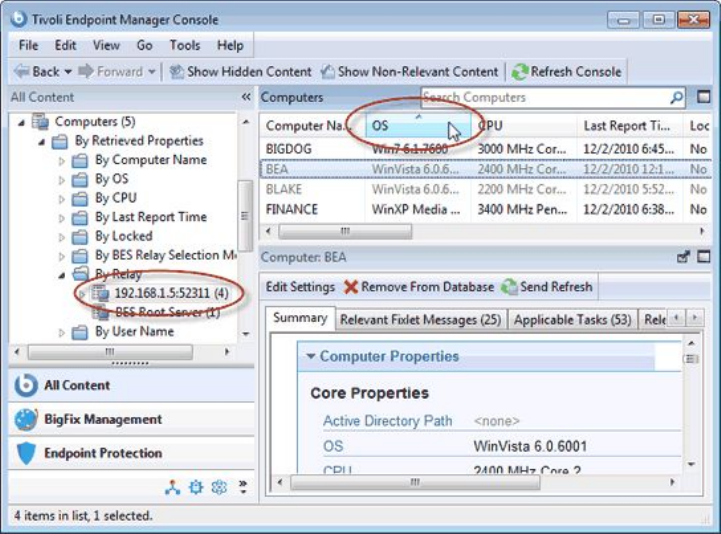Click the Show Hidden Content icon
Image resolution: width=721 pixels, height=534 pixels.
(x=177, y=71)
